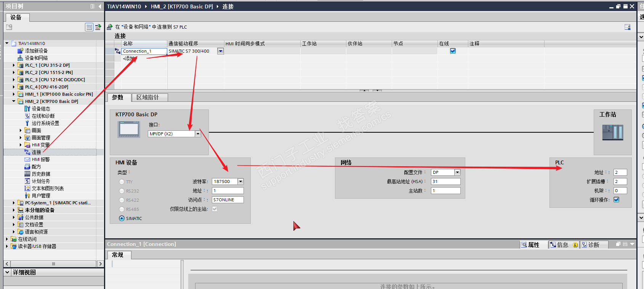
Task: Click the project tree horizontal scrollbar
Action: pyautogui.click(x=53, y=264)
